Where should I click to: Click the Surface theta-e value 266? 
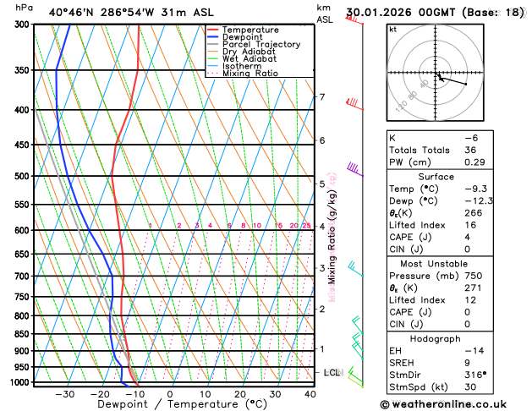tap(474, 213)
